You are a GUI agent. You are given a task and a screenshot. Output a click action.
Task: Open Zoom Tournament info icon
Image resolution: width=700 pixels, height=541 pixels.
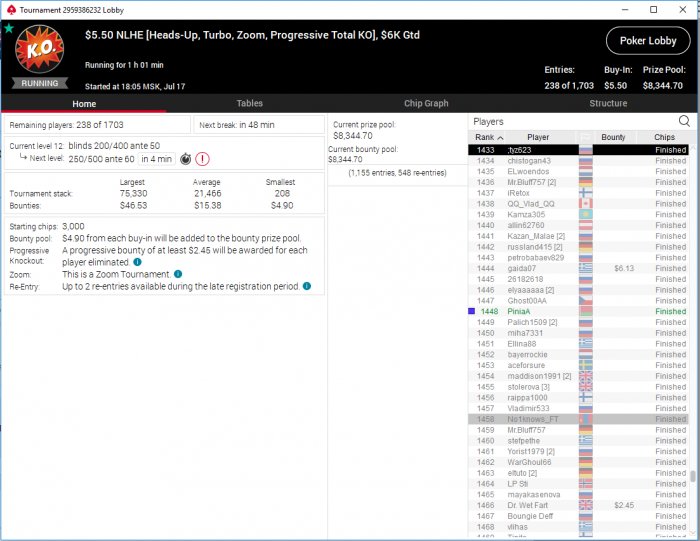(178, 274)
